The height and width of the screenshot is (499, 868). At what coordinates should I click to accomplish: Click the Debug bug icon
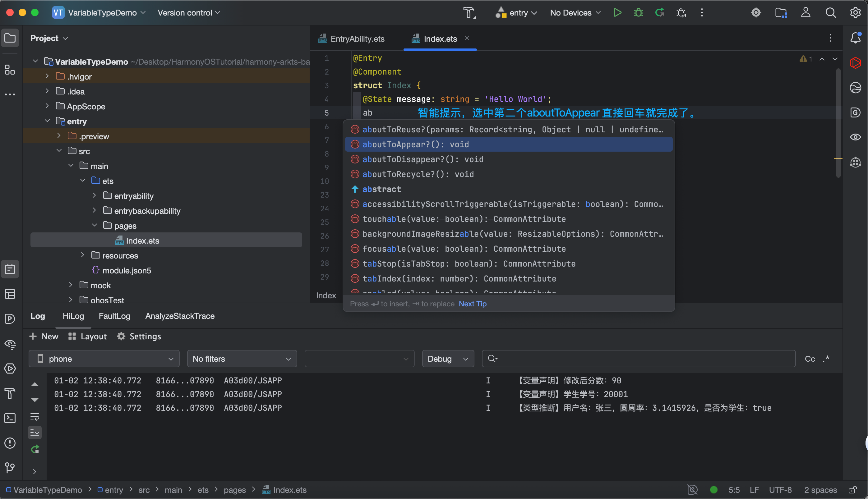638,13
